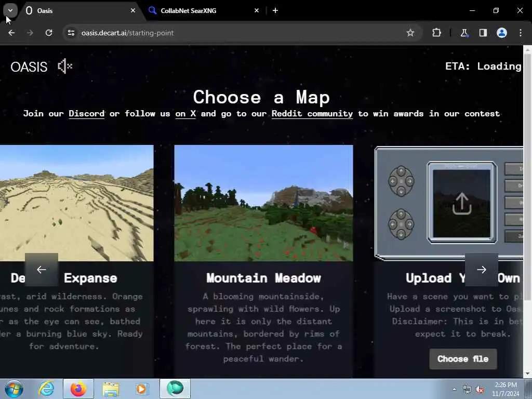Open the 'on X' link

point(185,114)
